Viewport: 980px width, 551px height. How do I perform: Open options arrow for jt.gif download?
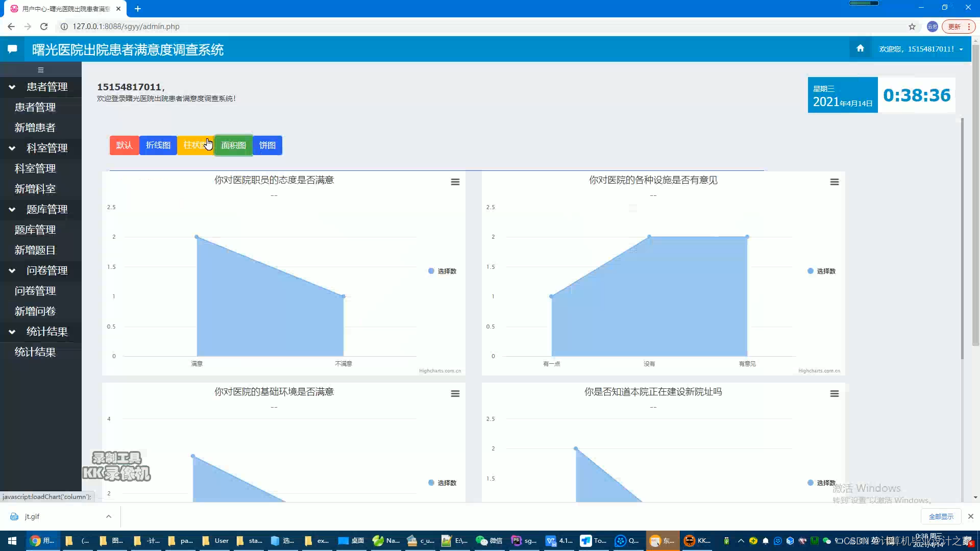[109, 516]
